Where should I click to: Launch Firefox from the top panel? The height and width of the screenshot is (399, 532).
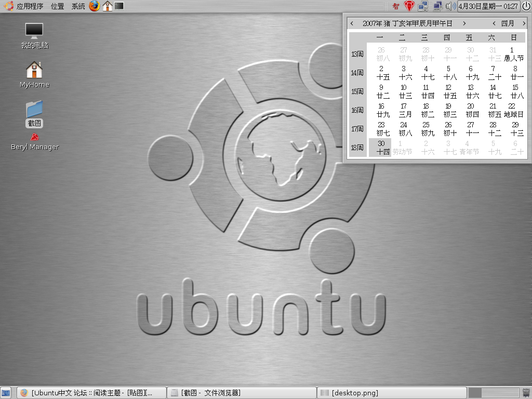click(95, 6)
